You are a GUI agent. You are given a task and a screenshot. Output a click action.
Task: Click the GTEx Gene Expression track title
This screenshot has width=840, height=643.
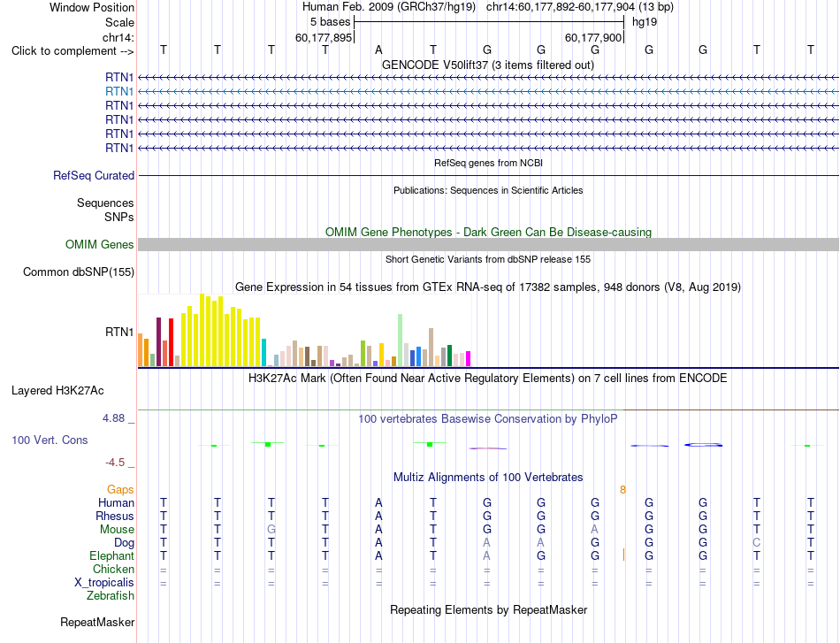pos(488,287)
